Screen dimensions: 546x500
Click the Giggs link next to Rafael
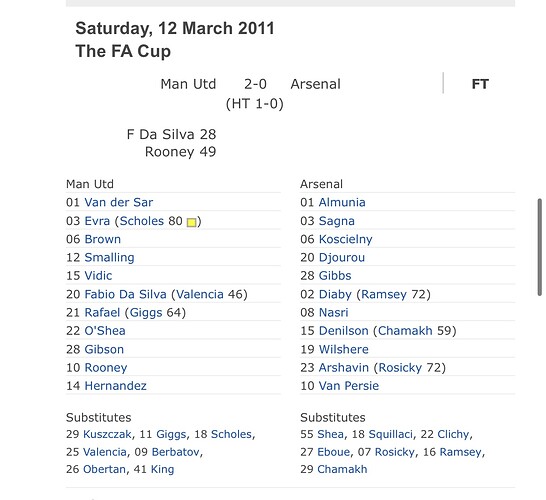click(146, 313)
